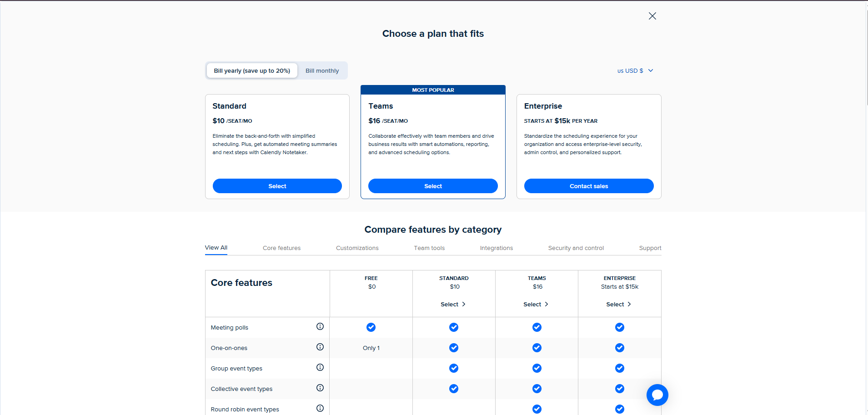Click the 'Round robin event types' row label

pos(245,409)
